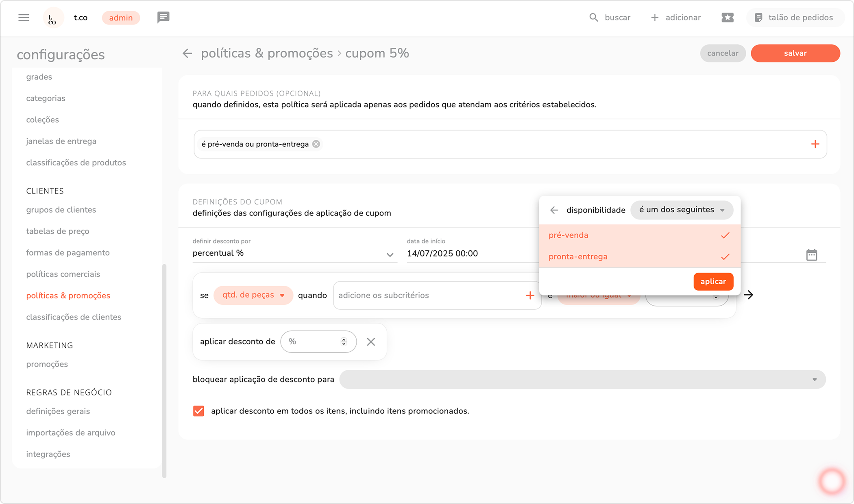The image size is (854, 504).
Task: Toggle aplicar desconto em todos os itens checkbox
Action: pos(198,411)
